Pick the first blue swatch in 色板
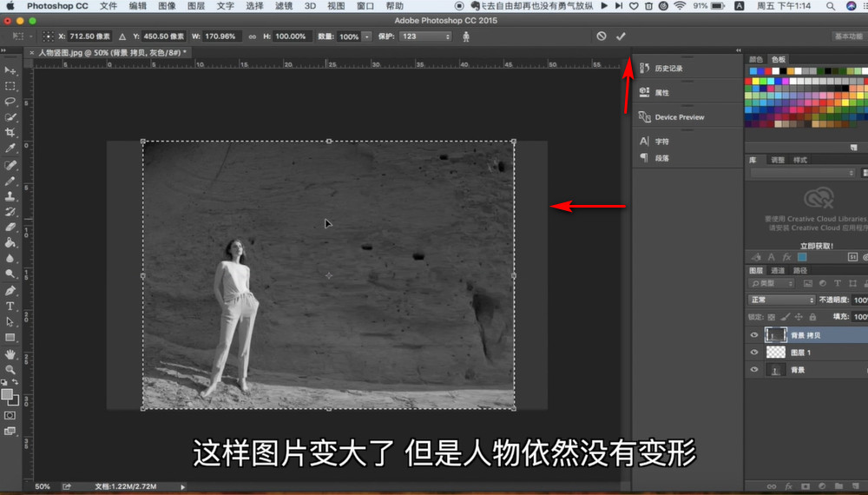 pyautogui.click(x=753, y=71)
